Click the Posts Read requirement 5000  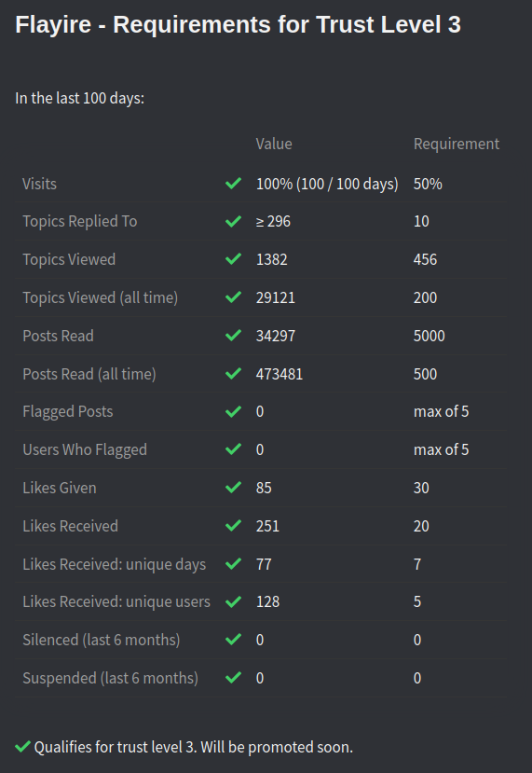[430, 337]
